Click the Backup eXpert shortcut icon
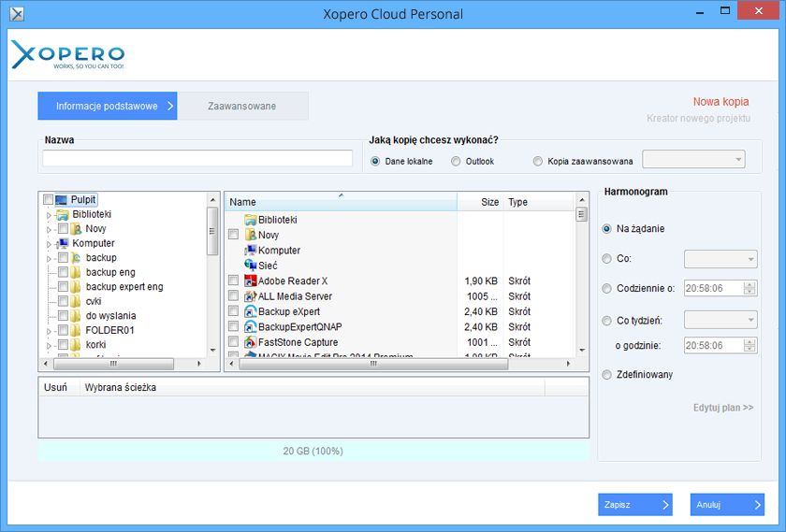The image size is (786, 532). (250, 311)
